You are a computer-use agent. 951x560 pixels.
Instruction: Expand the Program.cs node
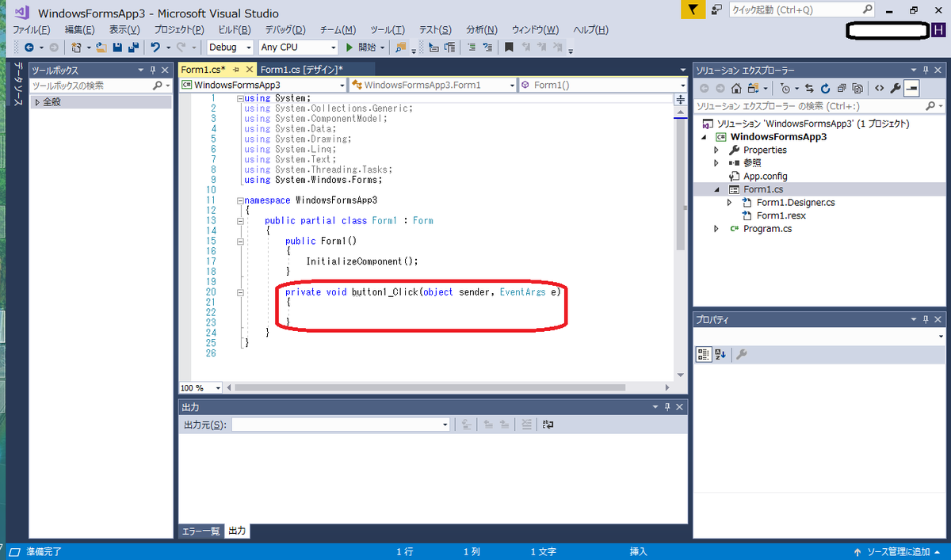716,229
